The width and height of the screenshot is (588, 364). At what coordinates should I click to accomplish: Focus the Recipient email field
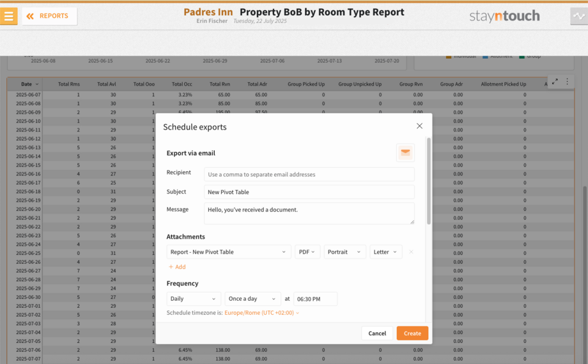tap(309, 174)
